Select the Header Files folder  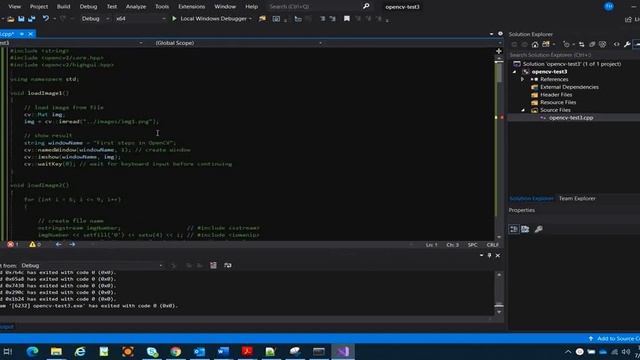556,95
